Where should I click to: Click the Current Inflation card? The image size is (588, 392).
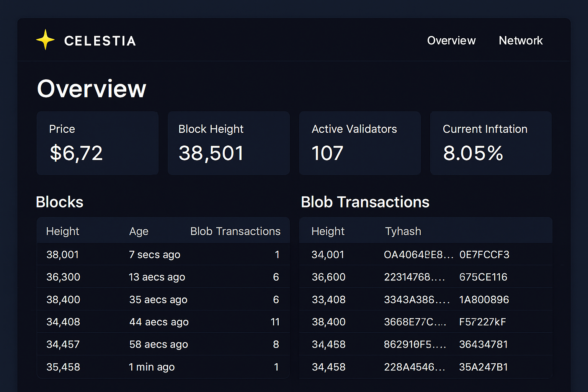pyautogui.click(x=490, y=143)
